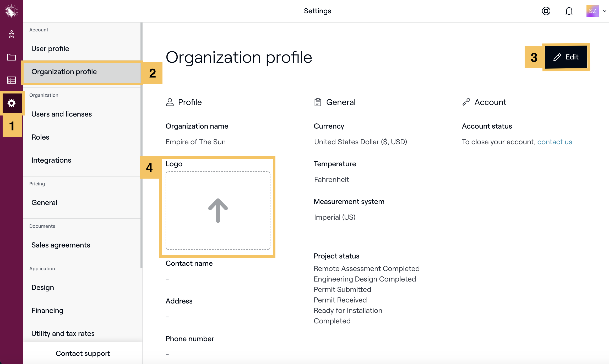Go to Users and licenses
Viewport: 609px width, 364px height.
(x=62, y=114)
